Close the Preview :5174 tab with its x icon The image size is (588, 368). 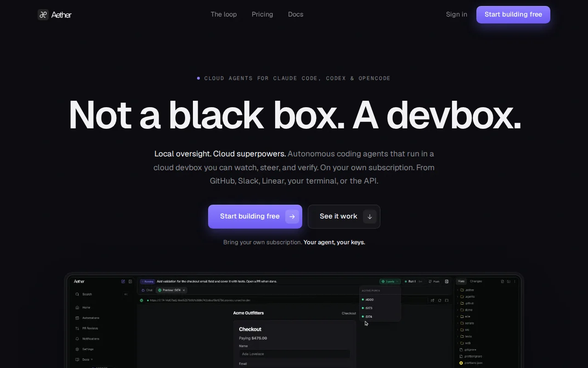coord(184,290)
